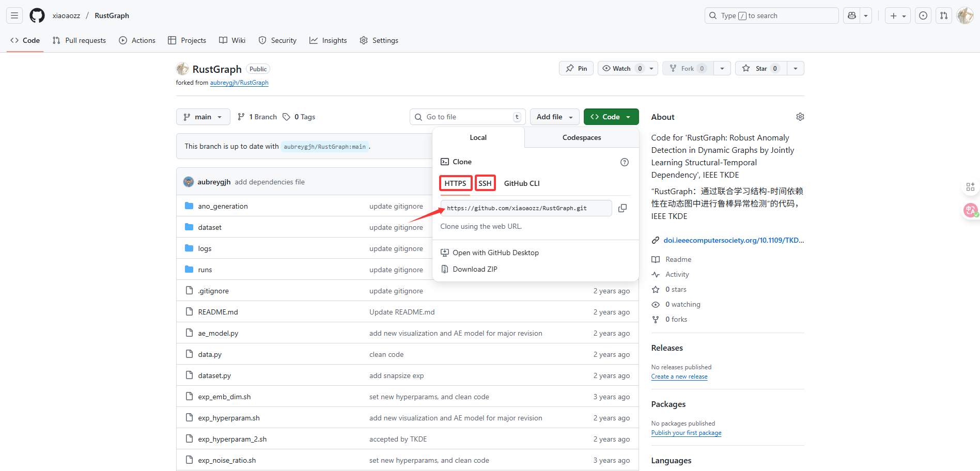
Task: Edit repository details gear icon in About
Action: (800, 117)
